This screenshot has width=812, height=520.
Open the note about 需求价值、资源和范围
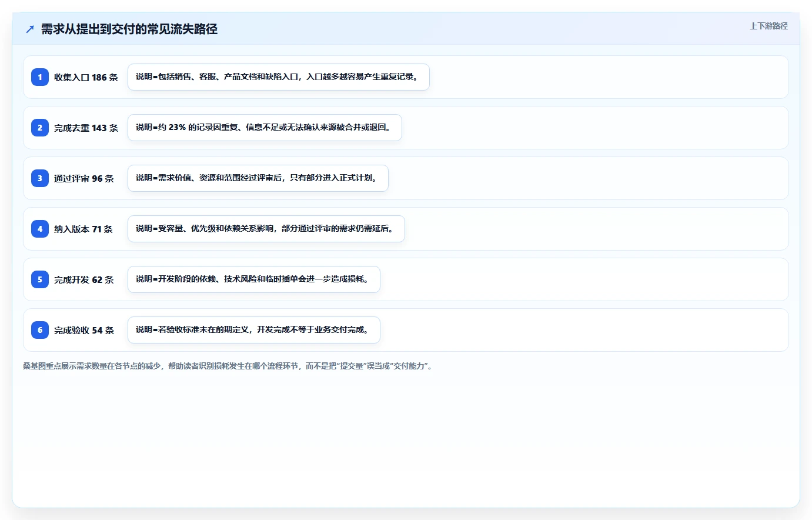tap(258, 178)
